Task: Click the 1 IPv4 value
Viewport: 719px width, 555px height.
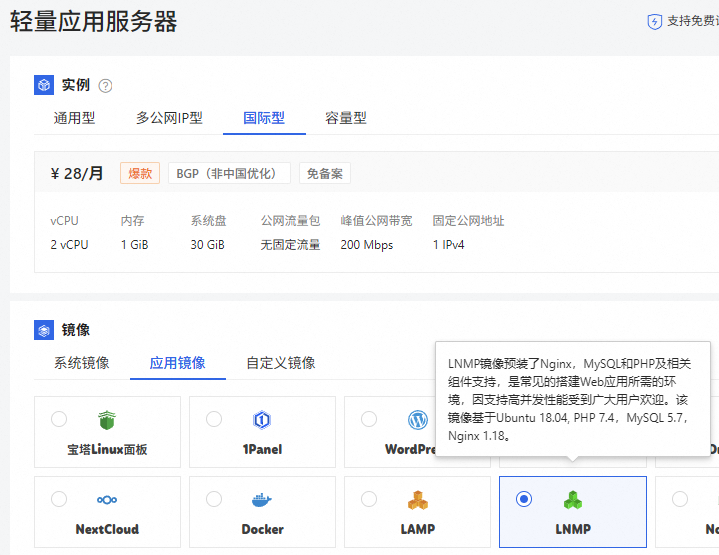Action: (x=448, y=245)
